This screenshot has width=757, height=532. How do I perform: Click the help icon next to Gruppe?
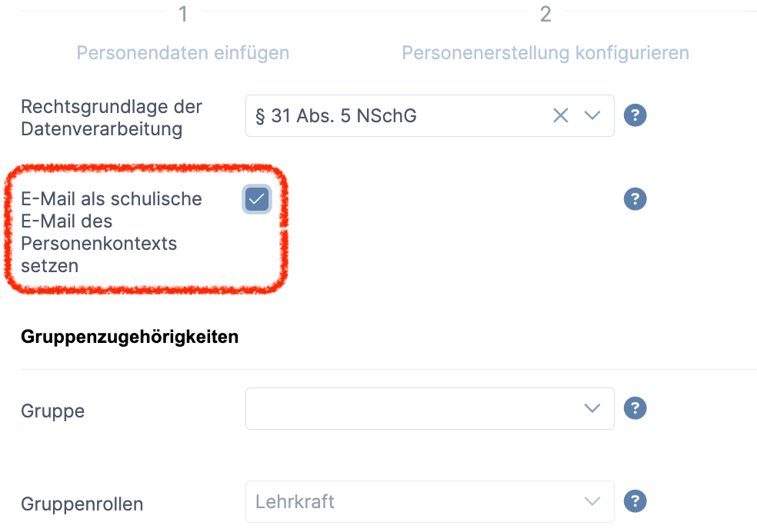coord(635,408)
